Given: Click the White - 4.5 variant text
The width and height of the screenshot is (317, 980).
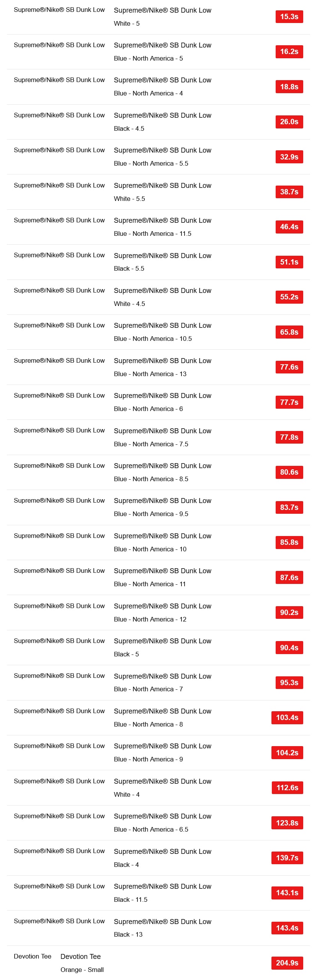Looking at the screenshot, I should 129,304.
